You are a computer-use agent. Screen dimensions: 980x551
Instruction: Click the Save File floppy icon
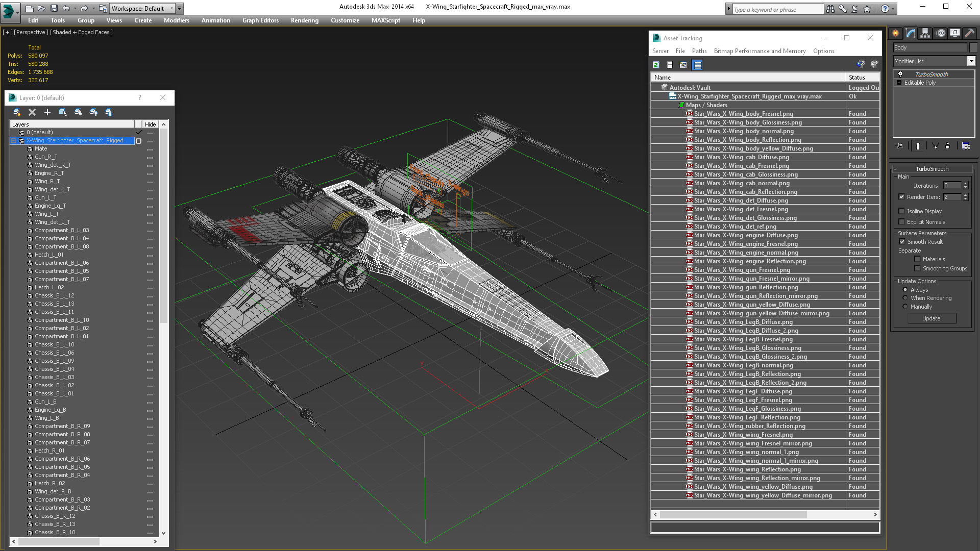(x=54, y=8)
